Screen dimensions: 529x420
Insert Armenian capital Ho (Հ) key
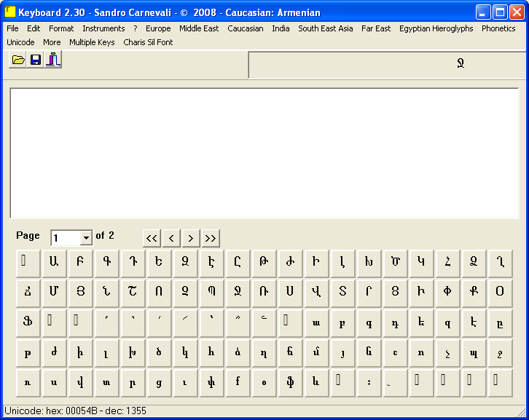tap(447, 264)
